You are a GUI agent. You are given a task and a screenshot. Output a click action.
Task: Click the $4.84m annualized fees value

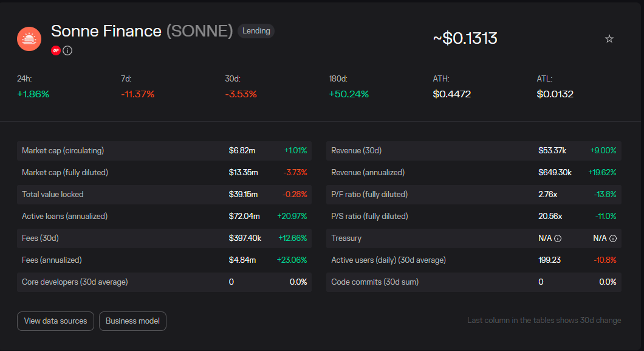[242, 260]
